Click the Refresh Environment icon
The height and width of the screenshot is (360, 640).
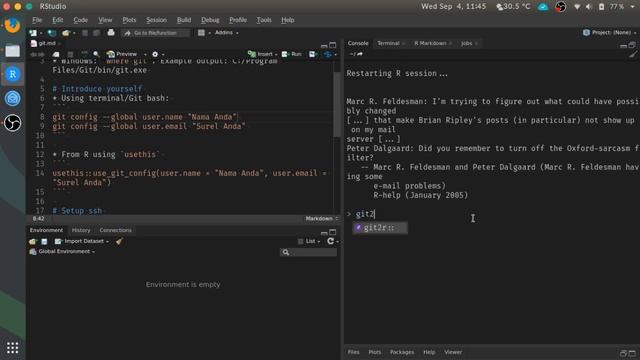[330, 241]
